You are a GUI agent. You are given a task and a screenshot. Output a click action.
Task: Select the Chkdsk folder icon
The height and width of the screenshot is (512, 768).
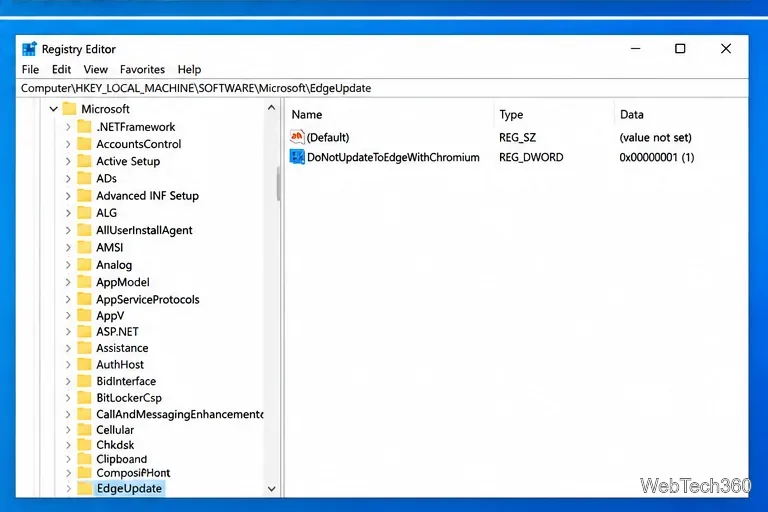click(x=84, y=444)
